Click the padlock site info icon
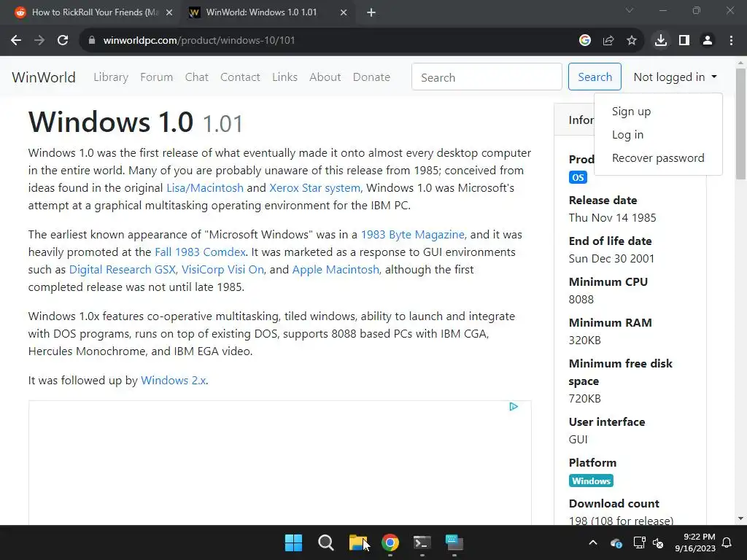Screen dimensions: 747x560 click(x=91, y=41)
